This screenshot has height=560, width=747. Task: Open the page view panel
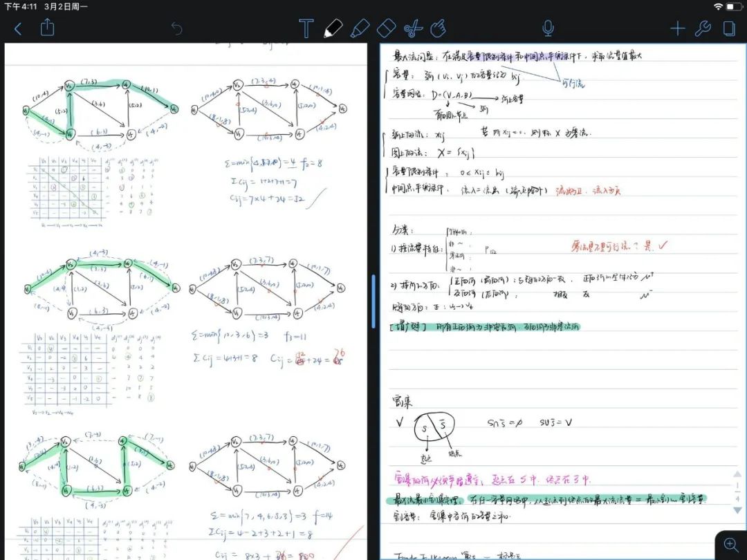point(728,28)
